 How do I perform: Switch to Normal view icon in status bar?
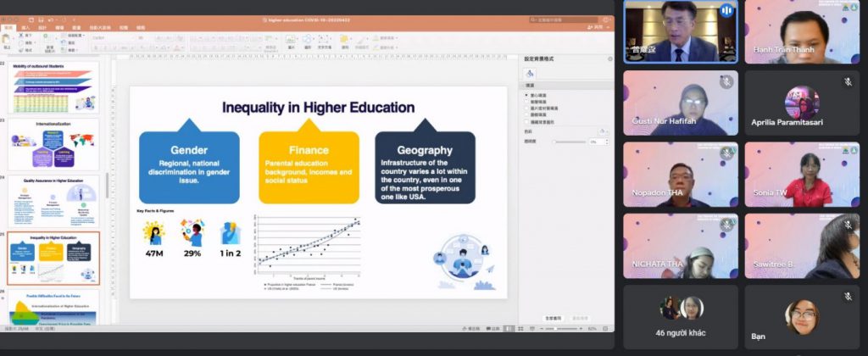(x=509, y=329)
